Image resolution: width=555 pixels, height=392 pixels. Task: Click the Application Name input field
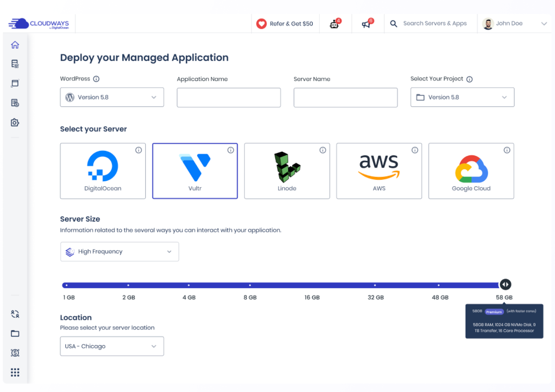click(x=229, y=97)
